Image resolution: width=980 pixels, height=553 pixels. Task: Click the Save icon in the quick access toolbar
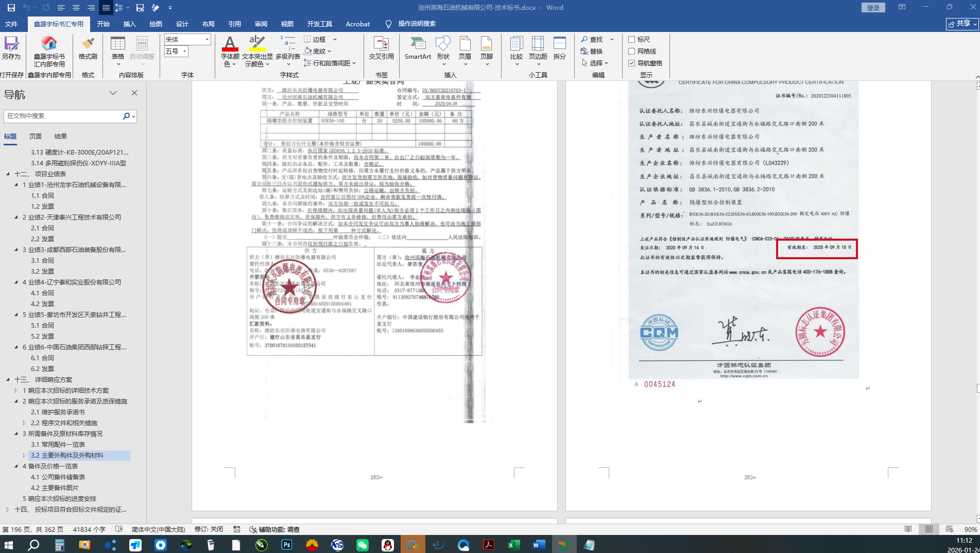pos(11,8)
